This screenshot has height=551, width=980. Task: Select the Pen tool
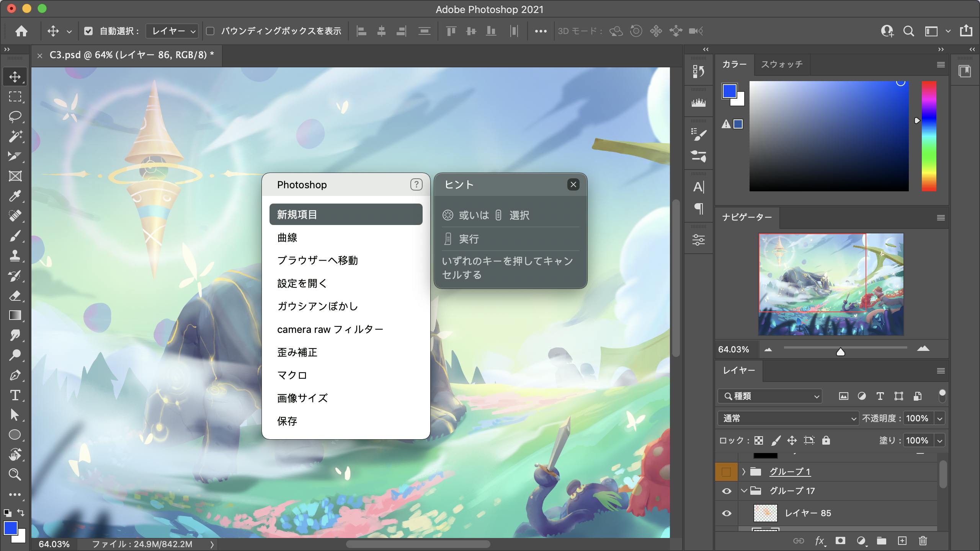point(15,375)
